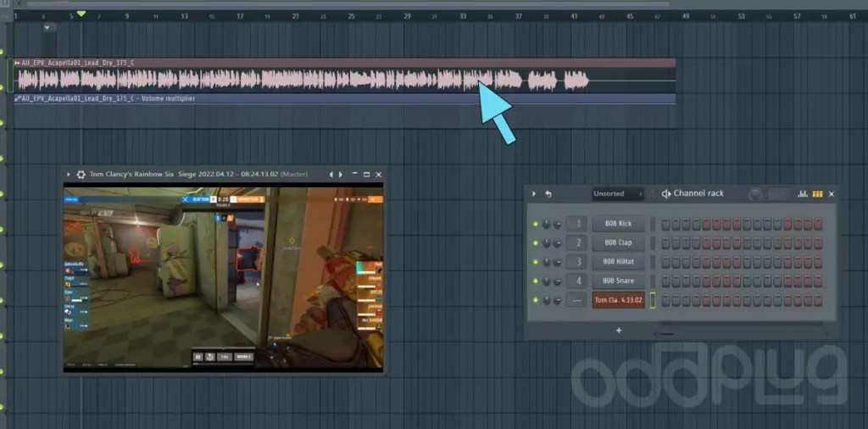
Task: Click the 808 Clap panning knob
Action: (x=547, y=243)
